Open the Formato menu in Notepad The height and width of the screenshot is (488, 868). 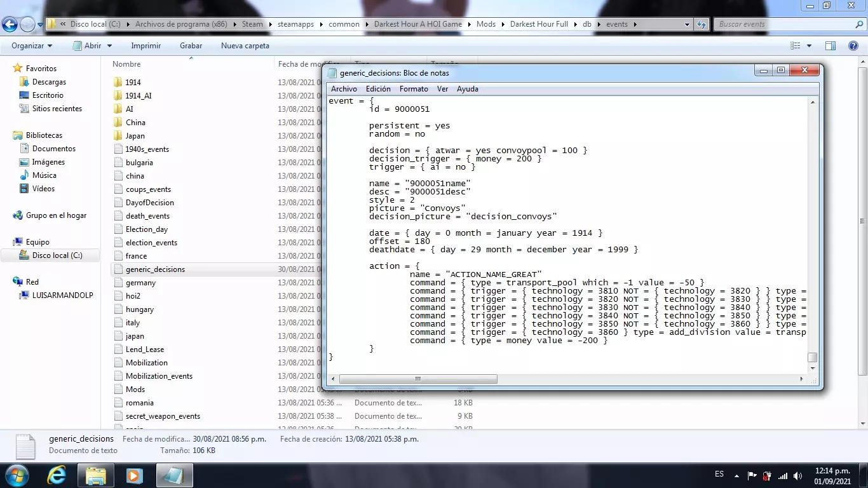click(x=414, y=89)
